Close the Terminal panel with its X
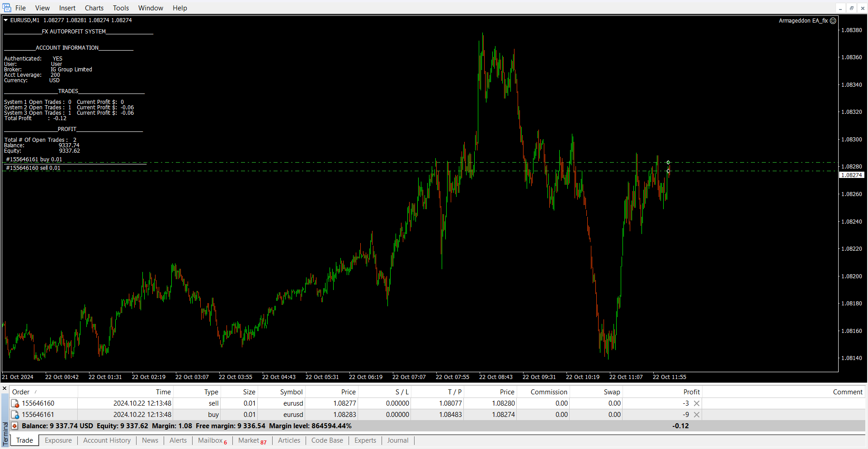 click(5, 388)
